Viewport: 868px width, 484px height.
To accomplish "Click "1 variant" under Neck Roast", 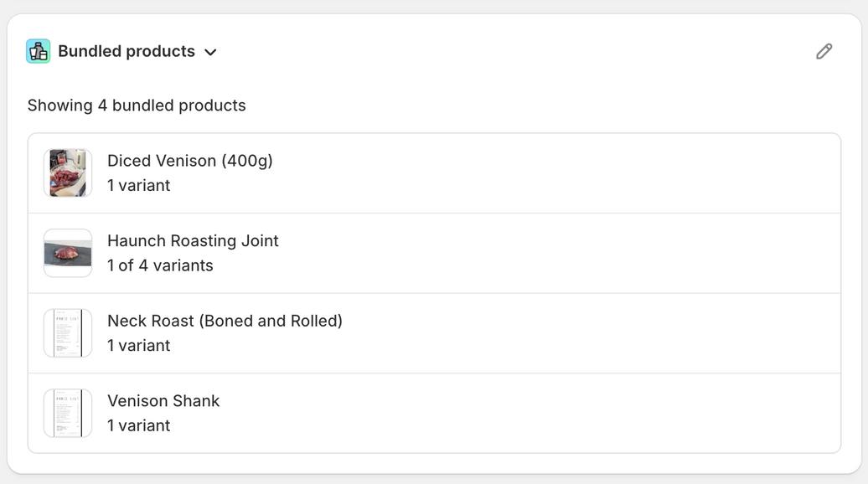I will click(x=139, y=346).
